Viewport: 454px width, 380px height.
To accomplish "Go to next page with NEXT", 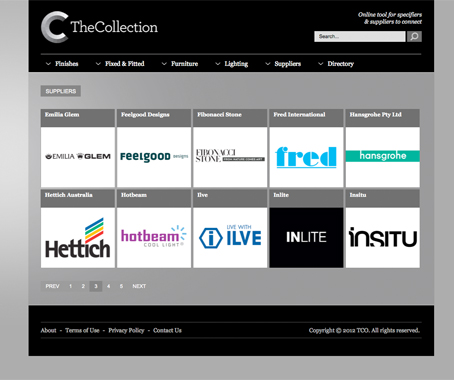I will click(139, 286).
